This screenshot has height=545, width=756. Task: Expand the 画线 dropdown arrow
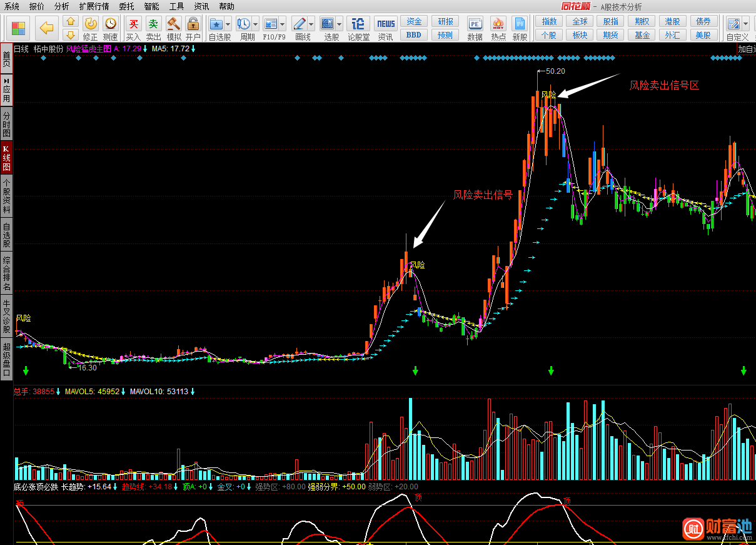pos(311,24)
